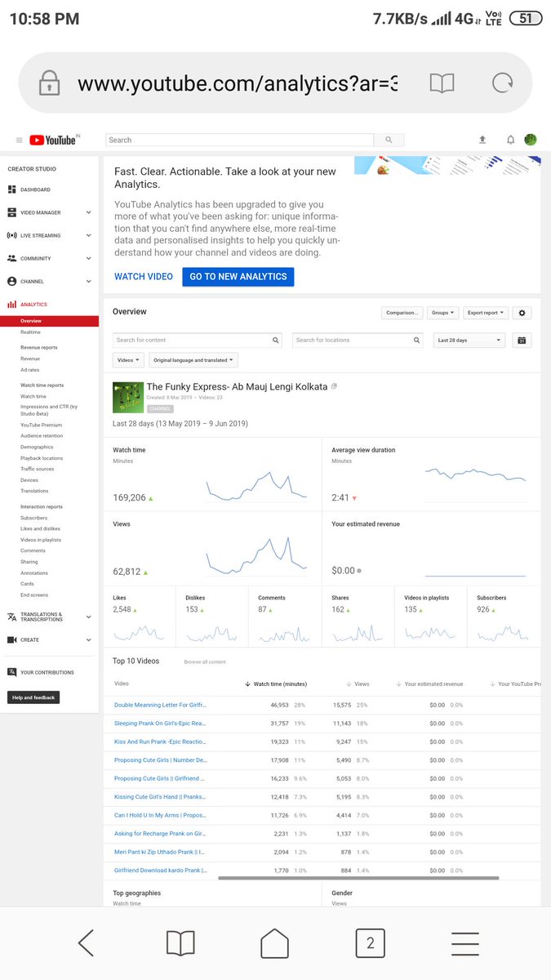
Task: Click the browser address bar URL
Action: [x=238, y=83]
